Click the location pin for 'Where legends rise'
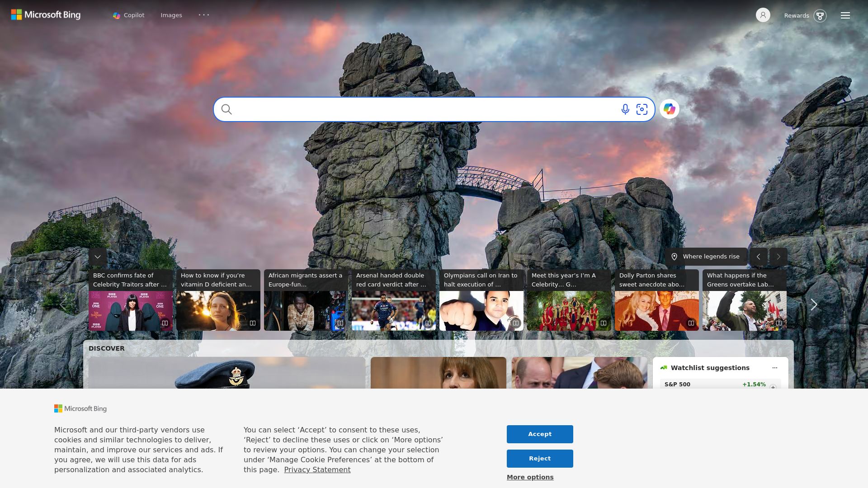The width and height of the screenshot is (868, 488). point(675,256)
